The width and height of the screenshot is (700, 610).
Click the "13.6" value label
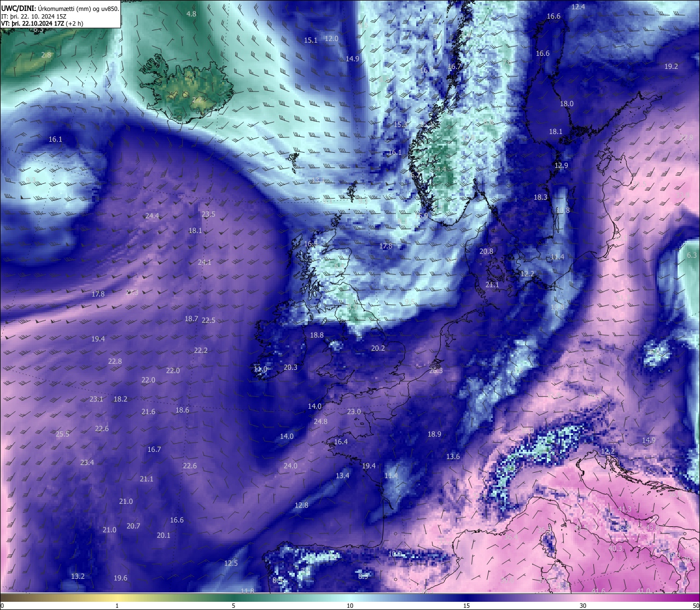pyautogui.click(x=453, y=456)
